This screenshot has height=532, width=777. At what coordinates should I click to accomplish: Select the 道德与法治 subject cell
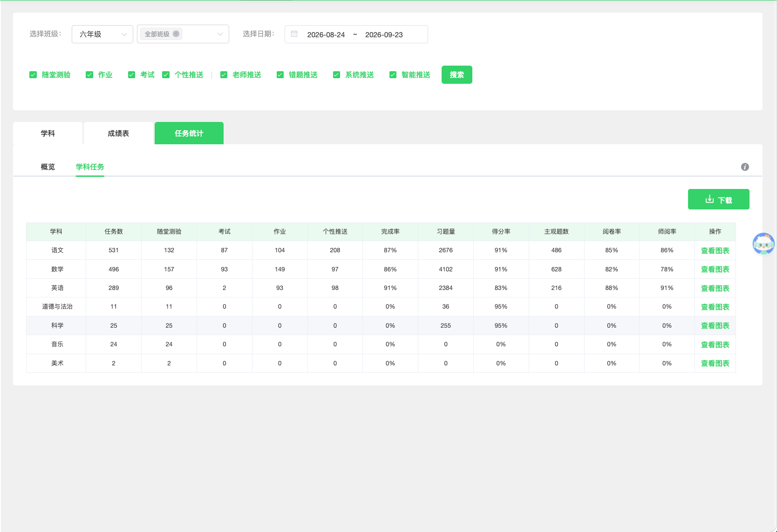pyautogui.click(x=57, y=307)
